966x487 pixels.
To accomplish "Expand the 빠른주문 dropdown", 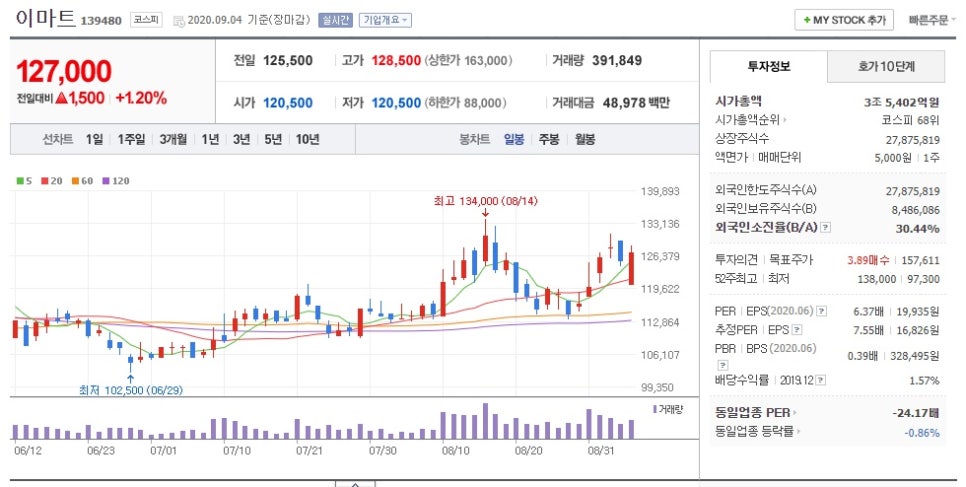I will 932,20.
